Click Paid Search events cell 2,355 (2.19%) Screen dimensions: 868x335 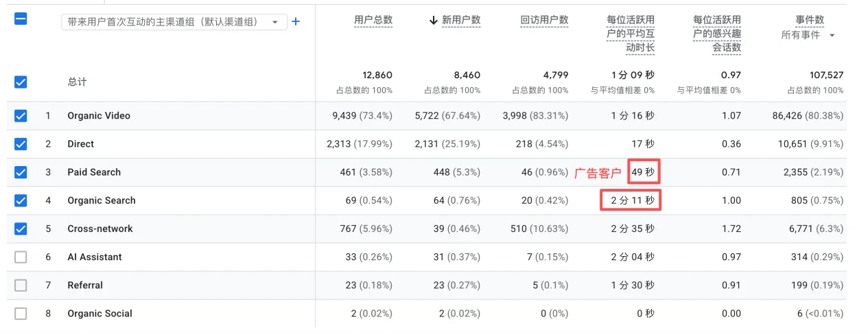click(813, 172)
